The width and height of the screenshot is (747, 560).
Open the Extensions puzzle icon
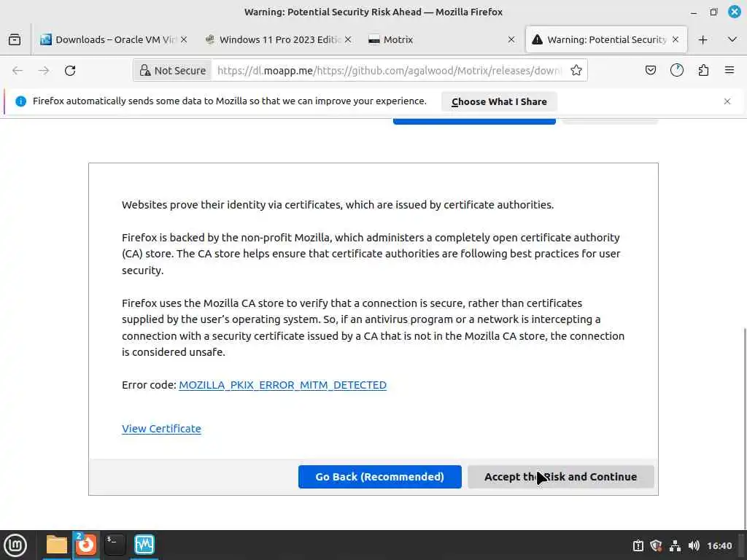[x=703, y=71]
